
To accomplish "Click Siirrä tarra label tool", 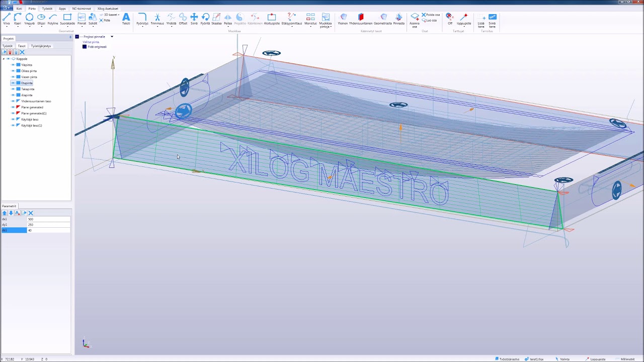I will [492, 20].
